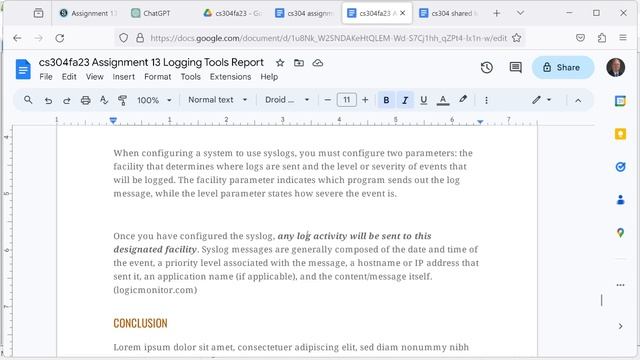The image size is (640, 360).
Task: Toggle bold formatting
Action: pyautogui.click(x=386, y=100)
